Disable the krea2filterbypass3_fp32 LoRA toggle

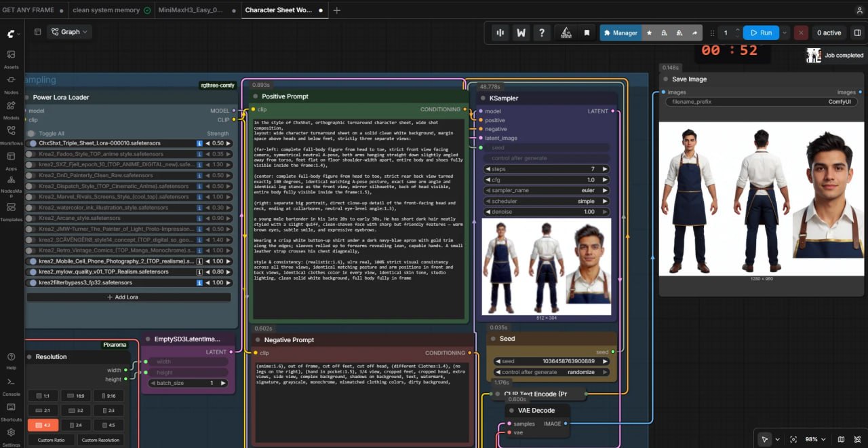coord(32,282)
